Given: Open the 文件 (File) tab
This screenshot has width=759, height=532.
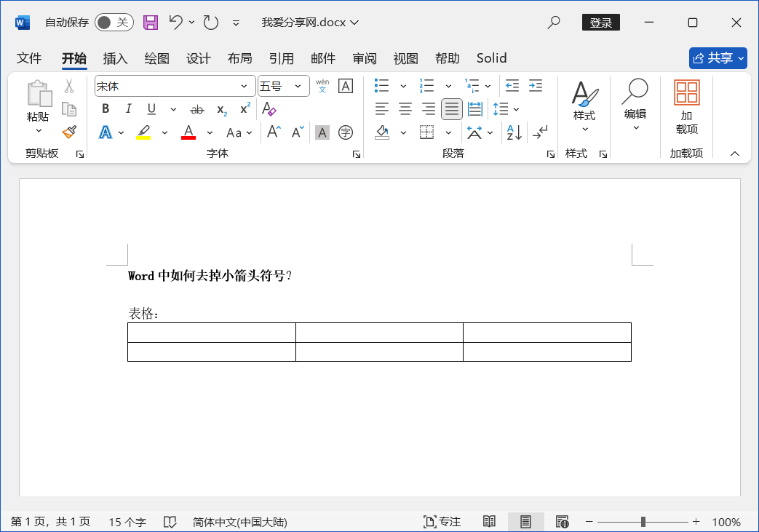Looking at the screenshot, I should (x=29, y=58).
